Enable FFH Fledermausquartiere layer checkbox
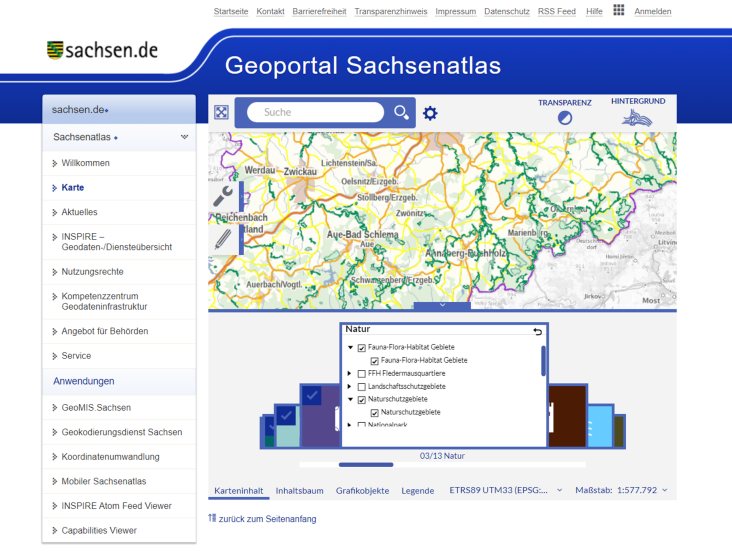The image size is (732, 557). tap(361, 374)
